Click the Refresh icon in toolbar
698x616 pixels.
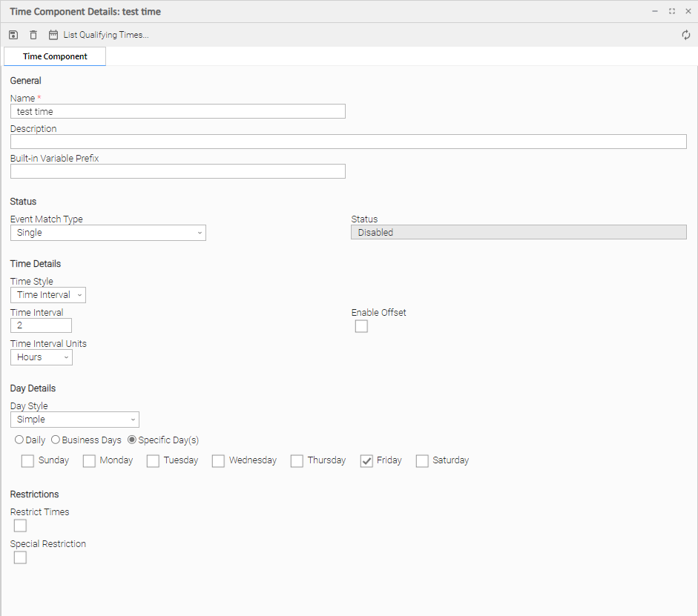point(686,35)
